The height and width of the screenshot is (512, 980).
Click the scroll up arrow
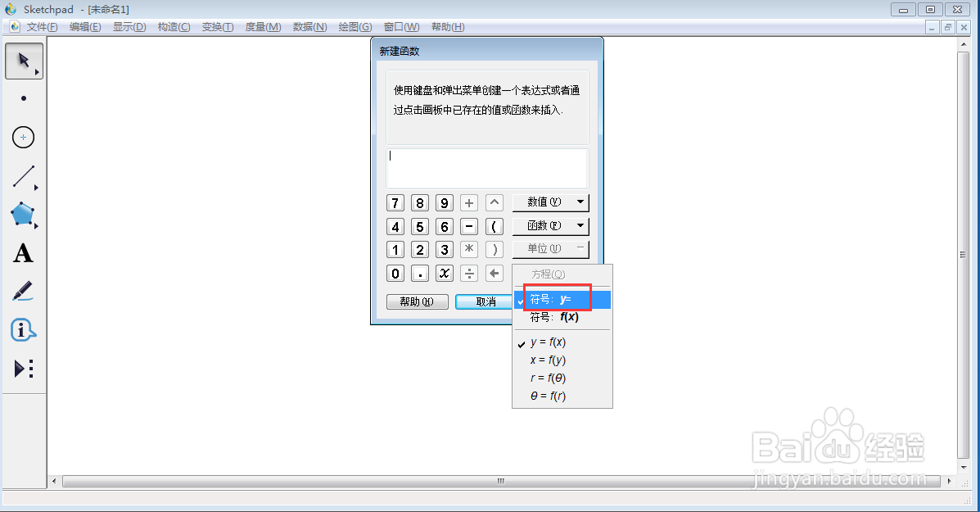point(963,43)
